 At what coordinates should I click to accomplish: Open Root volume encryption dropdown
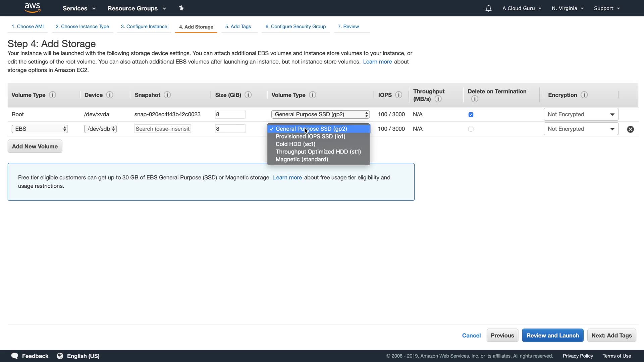tap(581, 114)
